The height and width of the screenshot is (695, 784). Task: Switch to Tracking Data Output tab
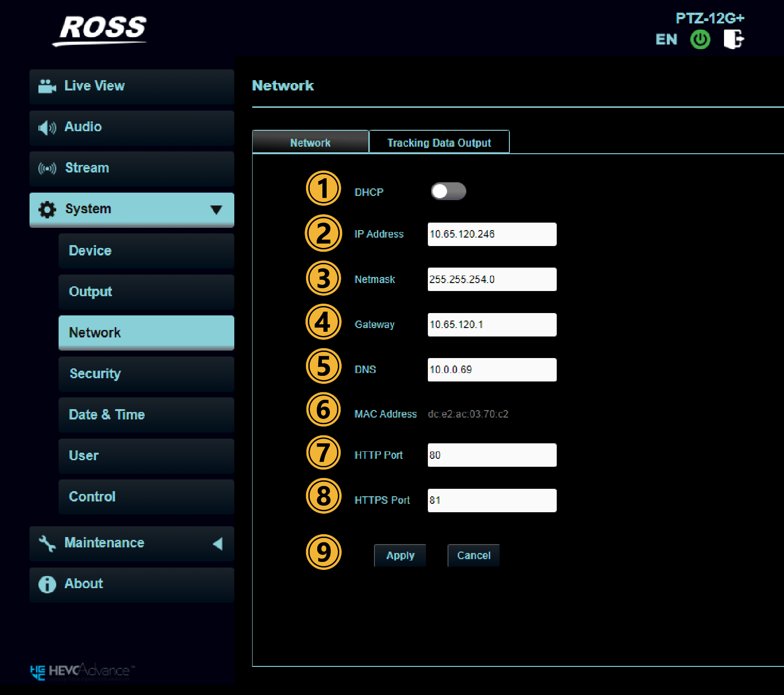(439, 142)
